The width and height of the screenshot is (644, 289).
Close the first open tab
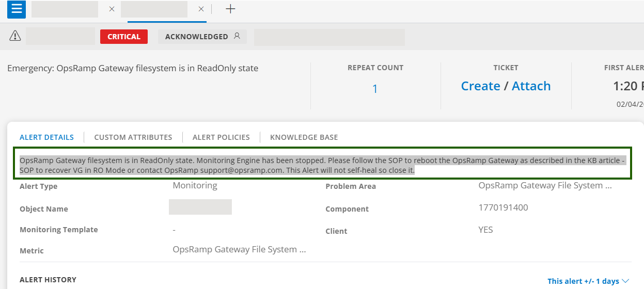[112, 9]
